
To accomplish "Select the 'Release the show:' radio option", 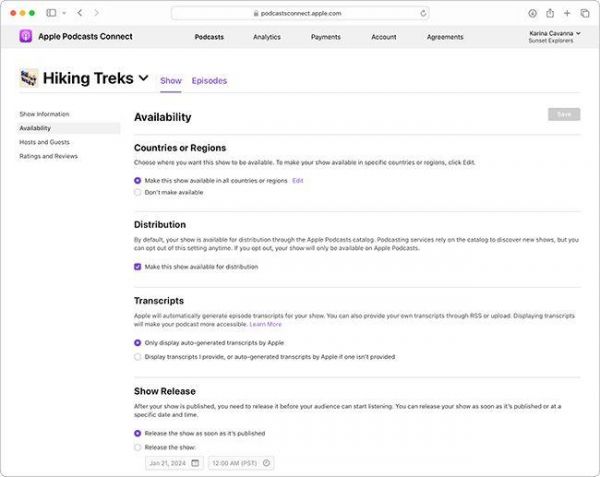I will click(138, 447).
